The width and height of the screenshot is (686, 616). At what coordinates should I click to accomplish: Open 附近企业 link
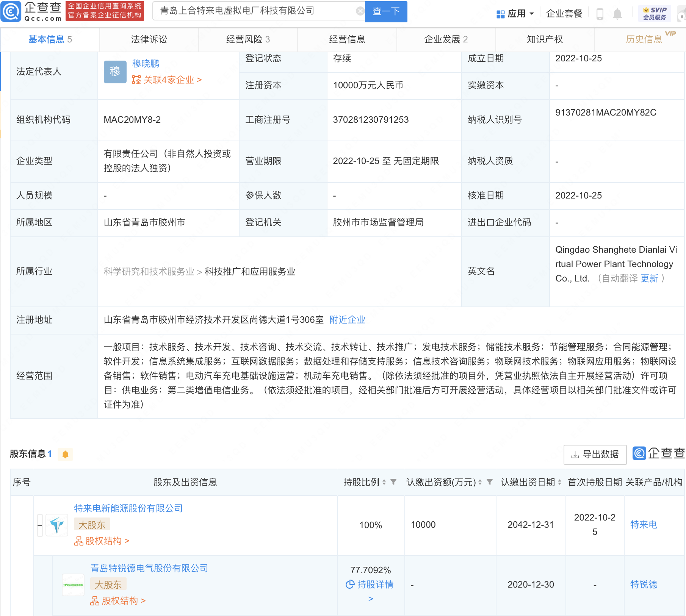tap(347, 320)
